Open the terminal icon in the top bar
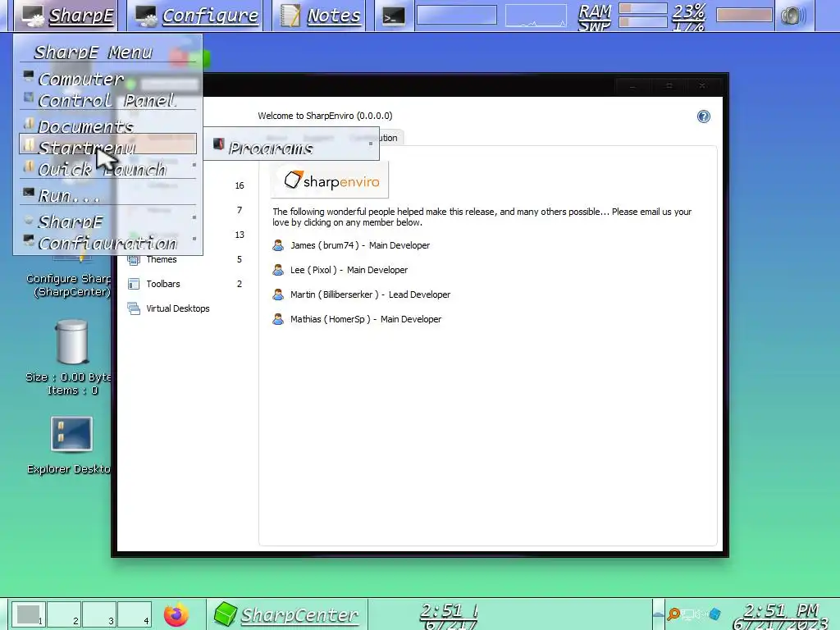 tap(393, 16)
